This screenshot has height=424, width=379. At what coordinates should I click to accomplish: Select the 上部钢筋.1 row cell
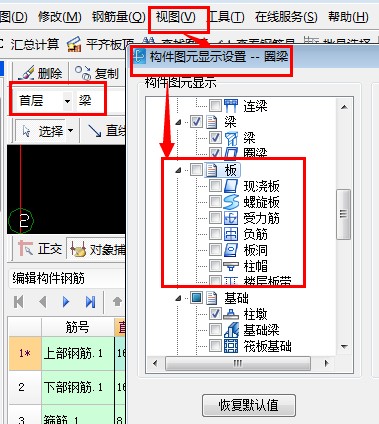pos(78,353)
